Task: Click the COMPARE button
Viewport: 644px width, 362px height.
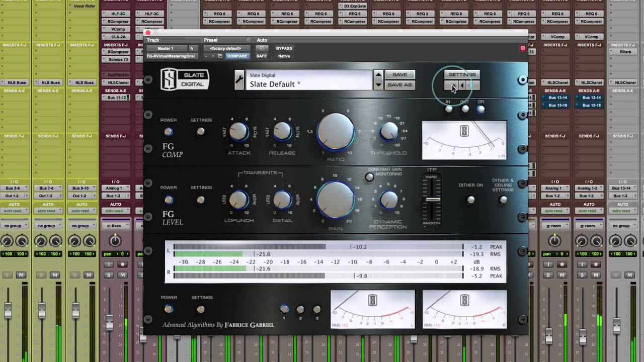Action: (x=236, y=56)
